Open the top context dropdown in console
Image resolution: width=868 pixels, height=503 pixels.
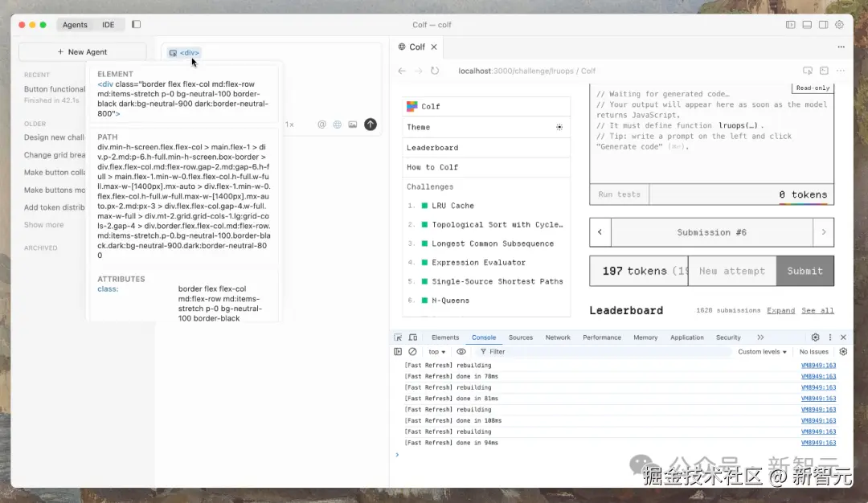(437, 352)
